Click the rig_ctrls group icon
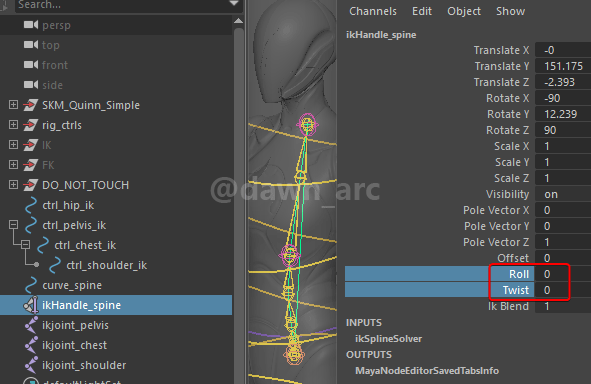591x384 pixels. tap(31, 125)
